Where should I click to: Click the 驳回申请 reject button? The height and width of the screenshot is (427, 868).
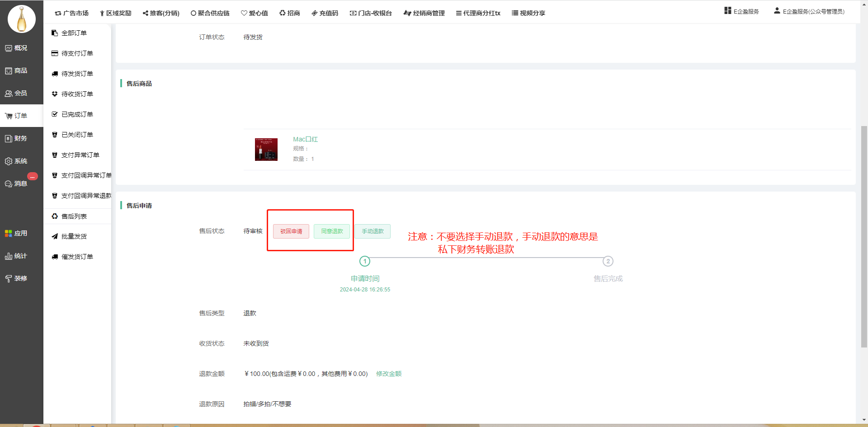[291, 231]
